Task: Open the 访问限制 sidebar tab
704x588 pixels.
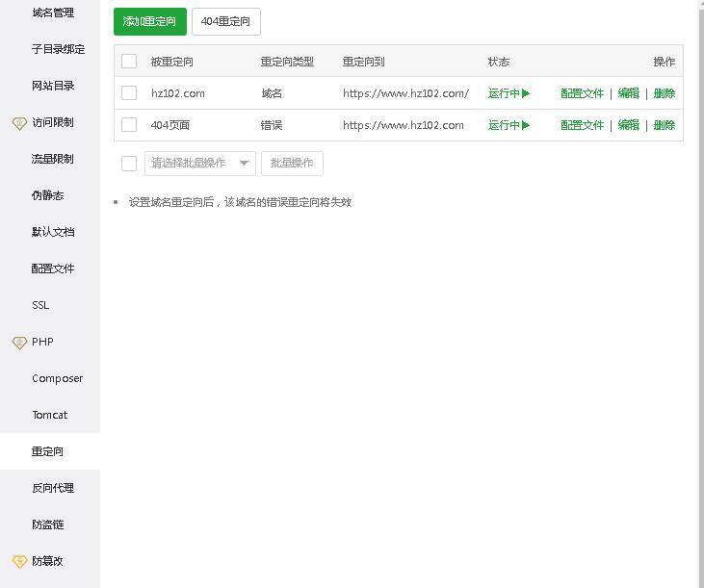Action: click(50, 122)
